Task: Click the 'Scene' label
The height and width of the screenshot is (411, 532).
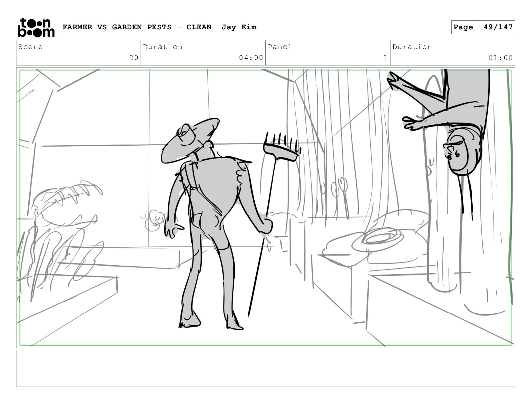Action: (31, 47)
